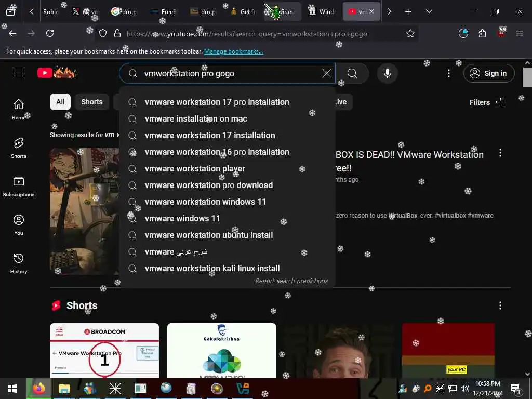Open Shorts in the sidebar
Image resolution: width=532 pixels, height=399 pixels.
(19, 148)
